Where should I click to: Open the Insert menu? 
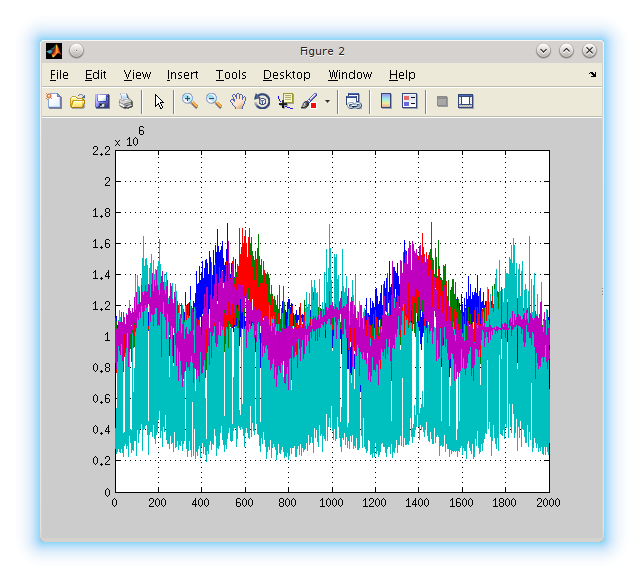pos(182,75)
